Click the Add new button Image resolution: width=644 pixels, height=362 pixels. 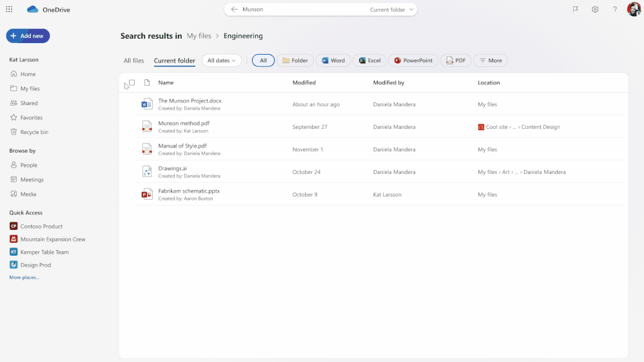[x=28, y=36]
